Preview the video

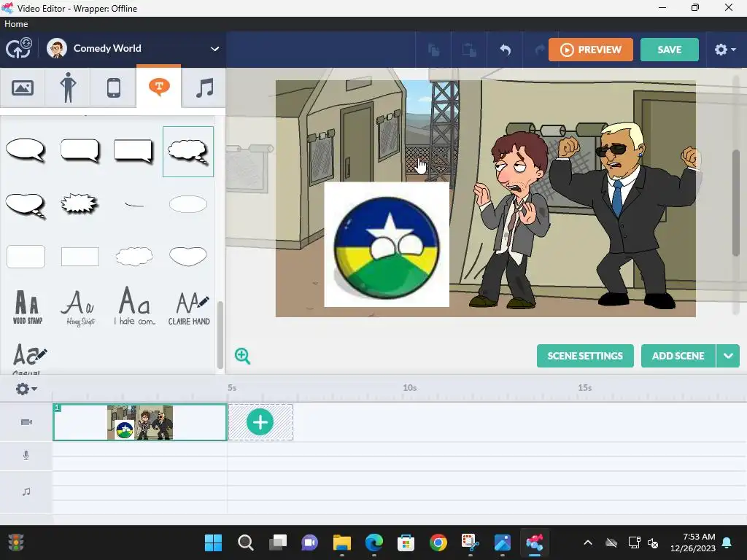coord(591,50)
